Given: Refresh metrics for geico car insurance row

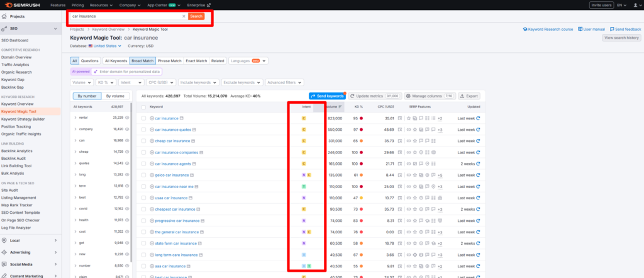Looking at the screenshot, I should [x=478, y=175].
